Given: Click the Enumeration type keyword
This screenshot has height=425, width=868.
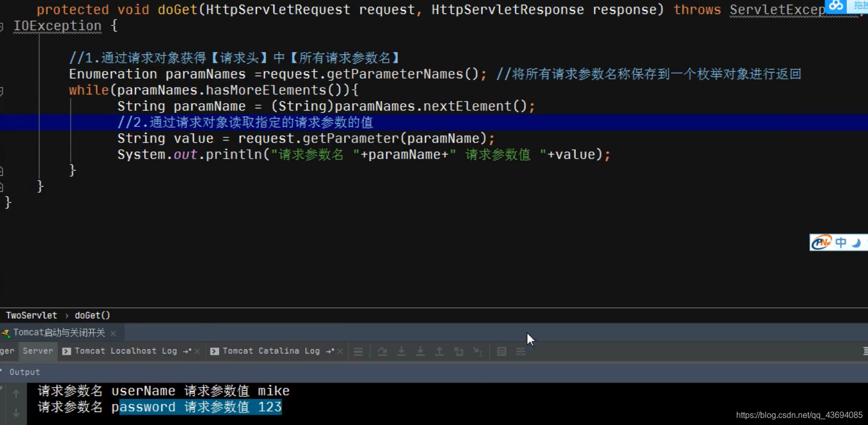Looking at the screenshot, I should (x=113, y=74).
